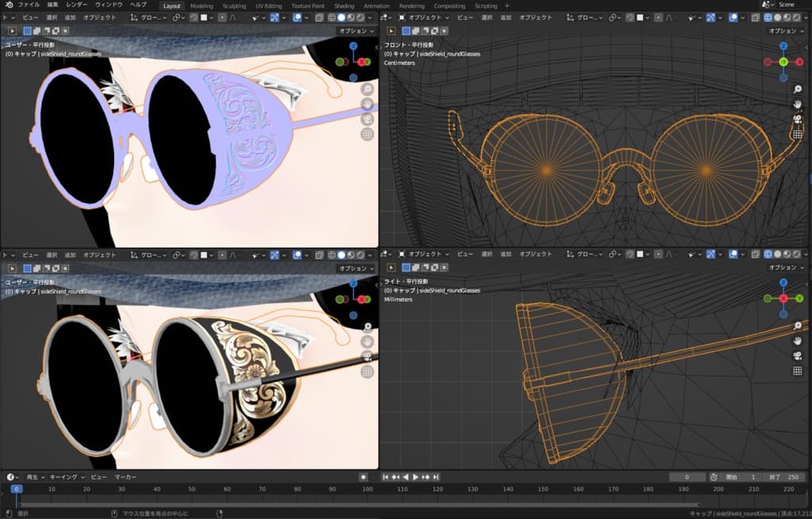This screenshot has height=519, width=812.
Task: Click the Blender logo icon in menu bar
Action: pos(8,5)
